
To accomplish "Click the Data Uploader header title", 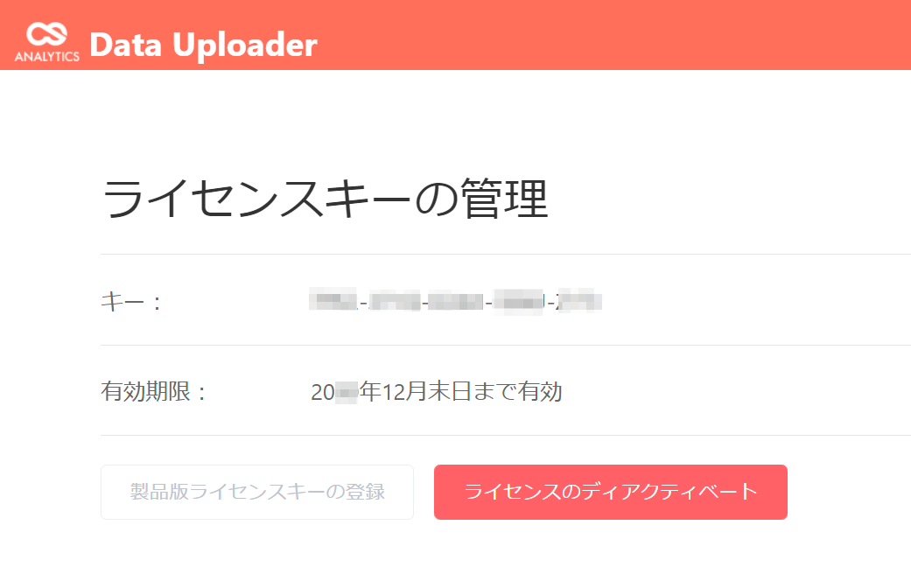I will pyautogui.click(x=203, y=45).
